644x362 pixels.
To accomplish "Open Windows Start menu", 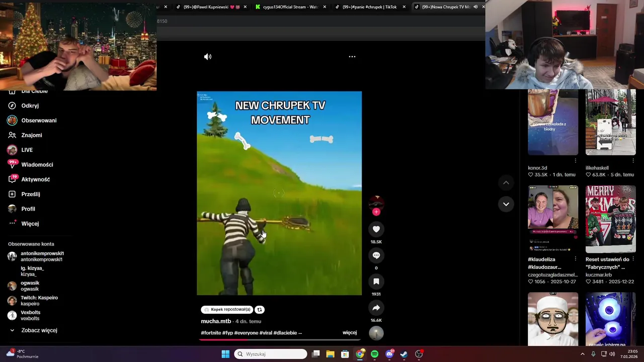I will (225, 354).
